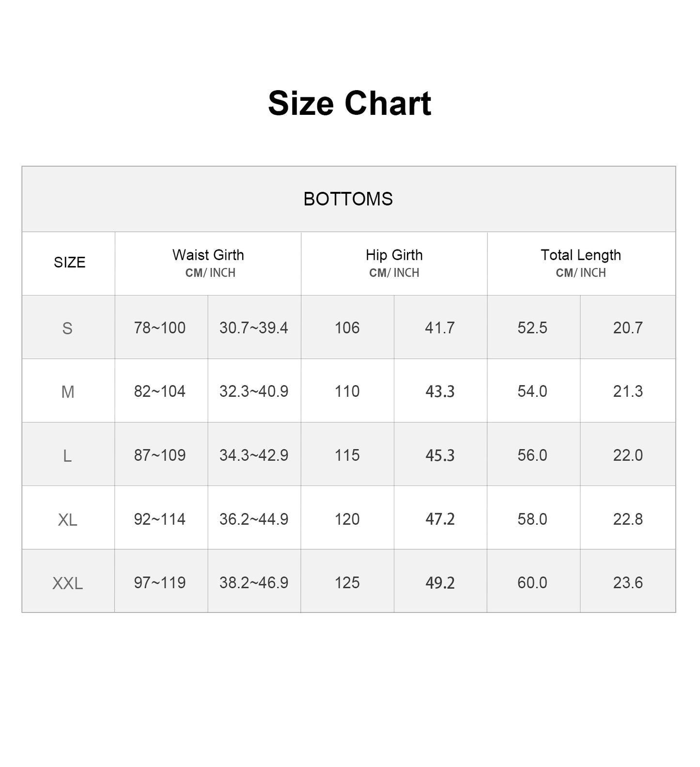Viewport: 700px width, 767px height.
Task: Select the M size row label
Action: click(x=68, y=392)
